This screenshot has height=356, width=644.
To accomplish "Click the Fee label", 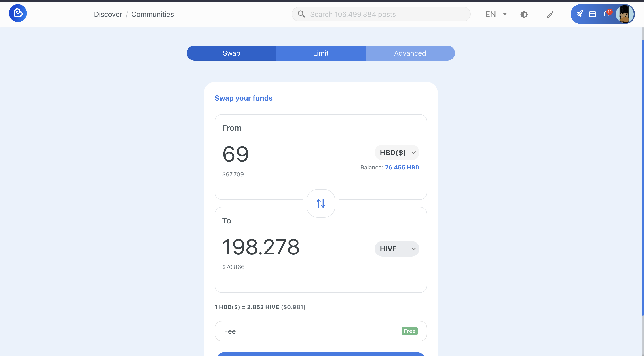I will 230,331.
